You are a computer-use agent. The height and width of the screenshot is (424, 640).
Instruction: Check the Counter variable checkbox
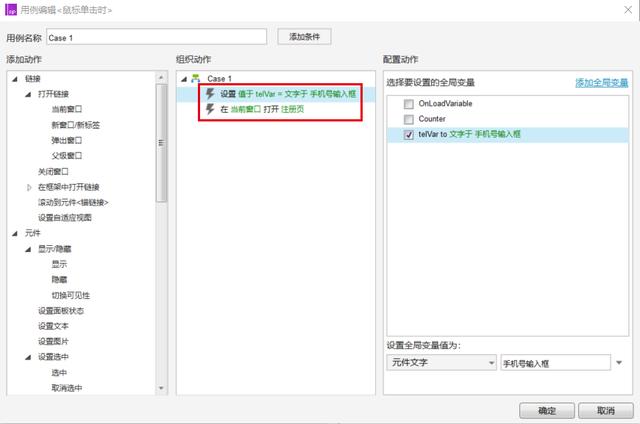(x=408, y=119)
